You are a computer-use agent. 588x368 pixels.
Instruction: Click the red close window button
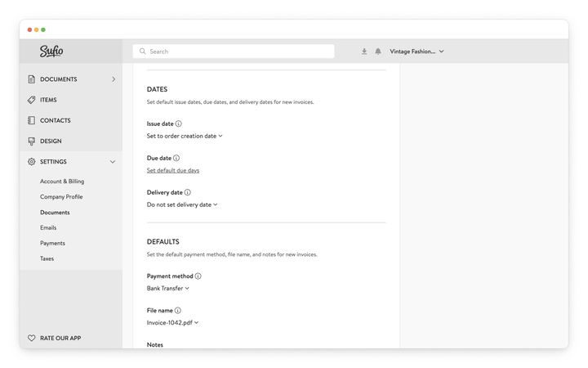(29, 29)
